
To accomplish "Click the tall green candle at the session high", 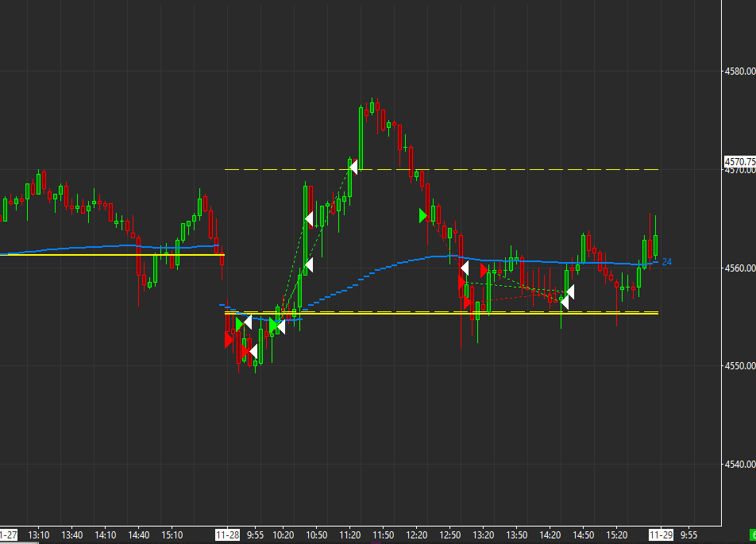I will pyautogui.click(x=361, y=138).
